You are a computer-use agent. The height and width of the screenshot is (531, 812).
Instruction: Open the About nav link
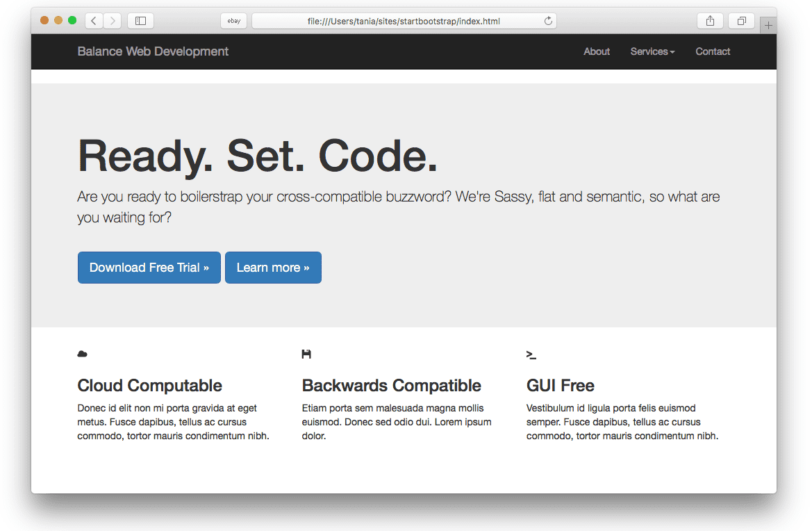597,51
